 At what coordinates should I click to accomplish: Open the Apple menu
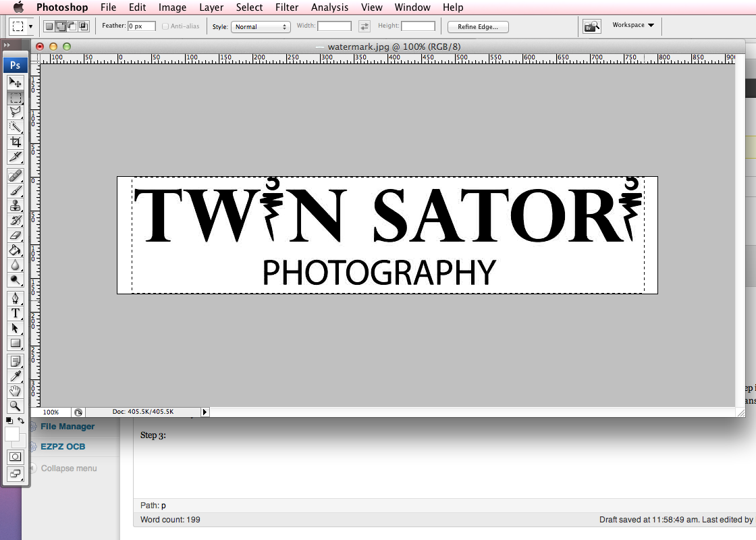pyautogui.click(x=18, y=7)
